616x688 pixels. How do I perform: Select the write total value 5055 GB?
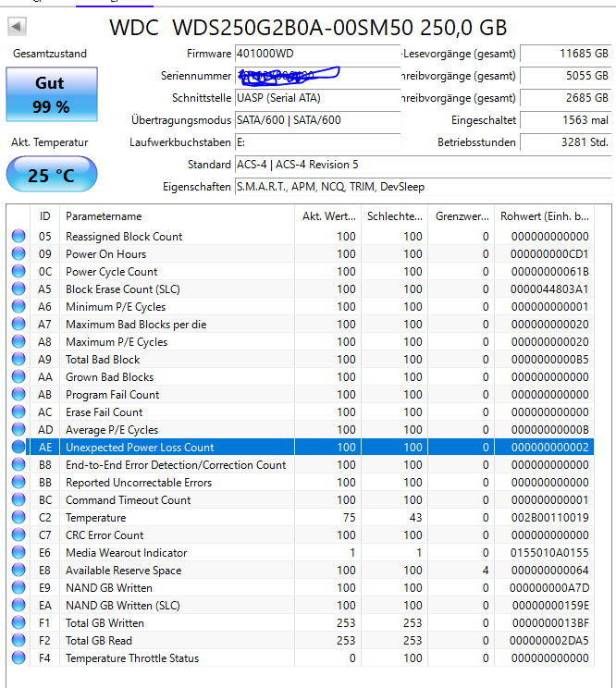(x=565, y=76)
